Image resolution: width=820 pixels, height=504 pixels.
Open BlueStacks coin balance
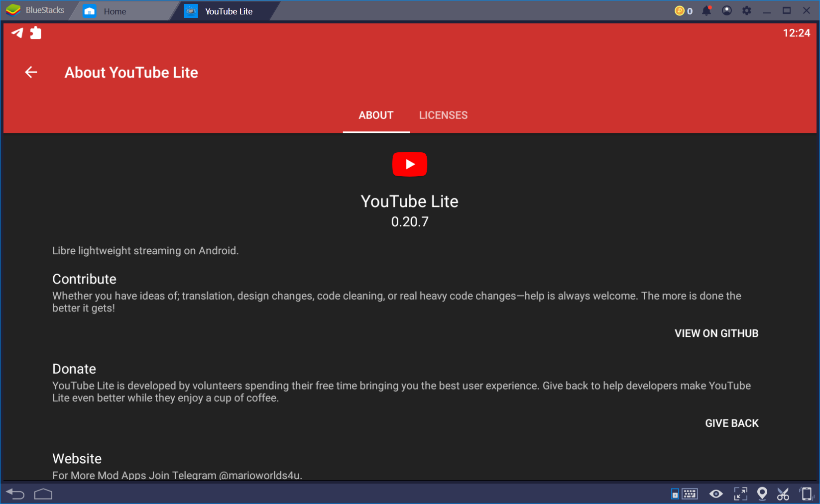(x=684, y=11)
